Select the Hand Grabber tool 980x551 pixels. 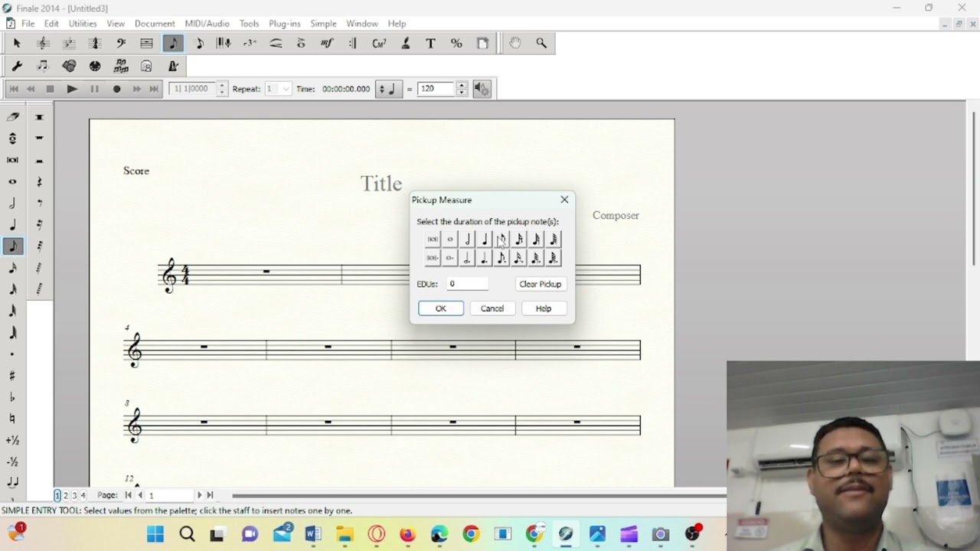(515, 44)
